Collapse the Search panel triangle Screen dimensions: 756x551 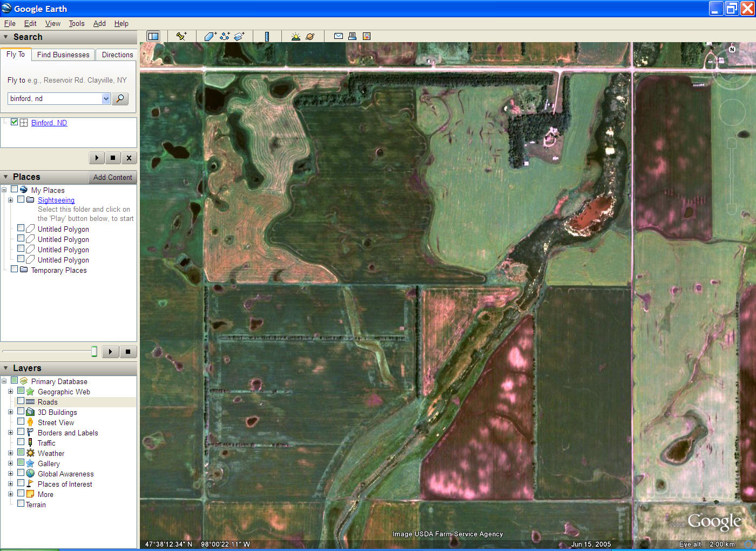[6, 37]
